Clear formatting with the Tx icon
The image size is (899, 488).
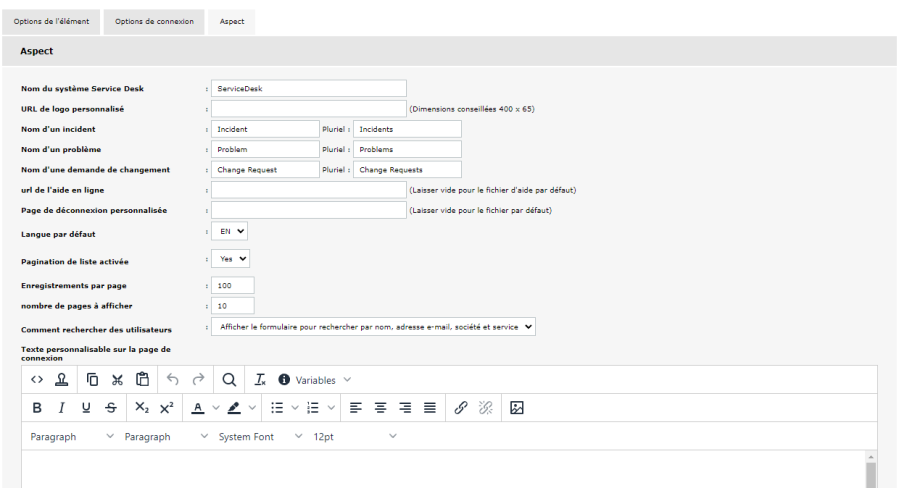coord(260,380)
